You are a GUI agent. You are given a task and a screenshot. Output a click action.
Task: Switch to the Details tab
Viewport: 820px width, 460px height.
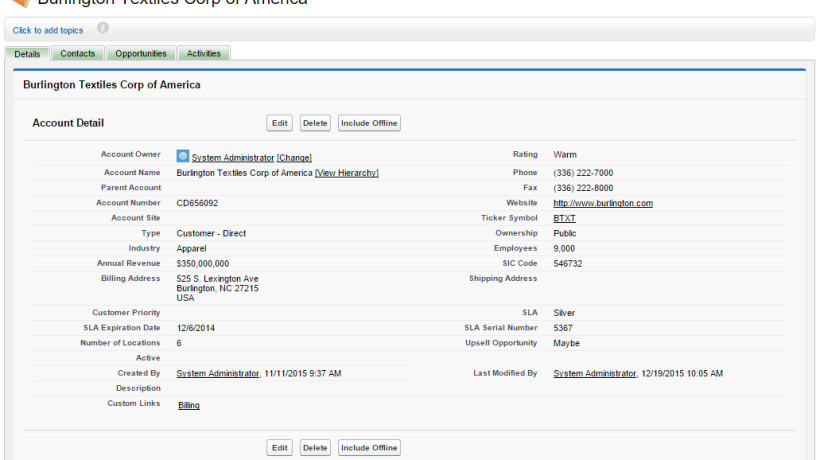tap(27, 53)
